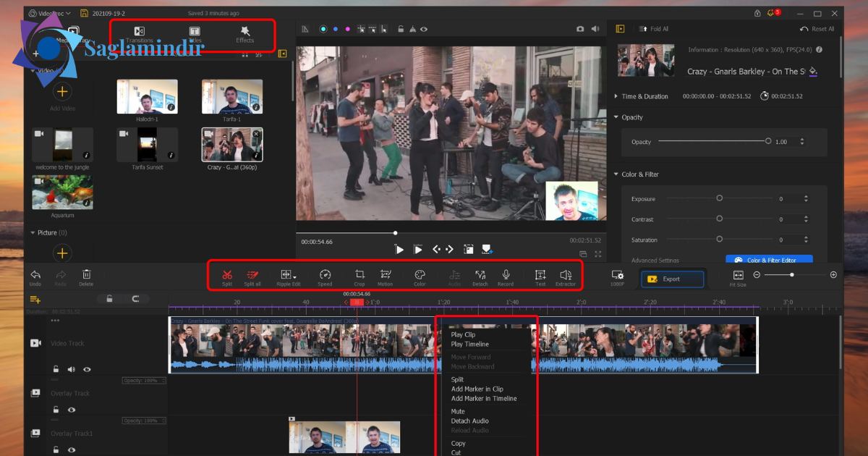Collapse the Color & Filter section
The width and height of the screenshot is (868, 456).
(616, 174)
